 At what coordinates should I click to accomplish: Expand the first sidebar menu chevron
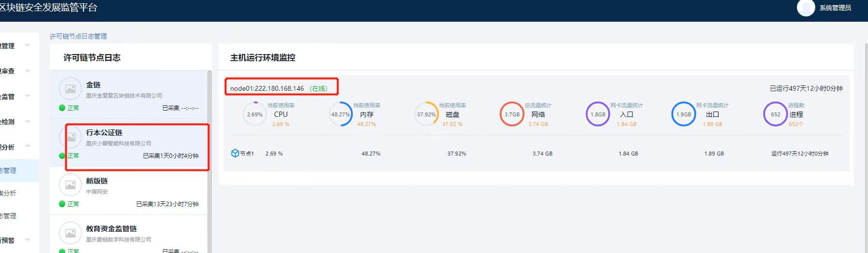[x=28, y=45]
